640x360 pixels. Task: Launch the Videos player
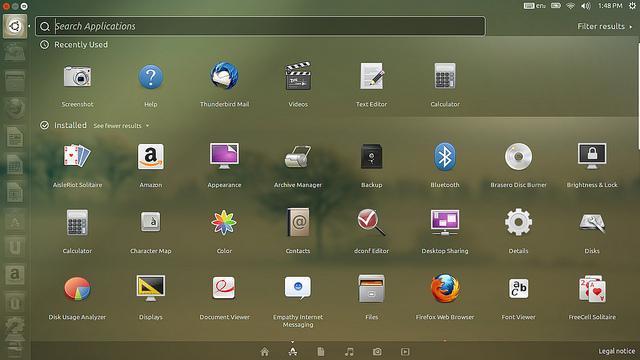(x=298, y=76)
